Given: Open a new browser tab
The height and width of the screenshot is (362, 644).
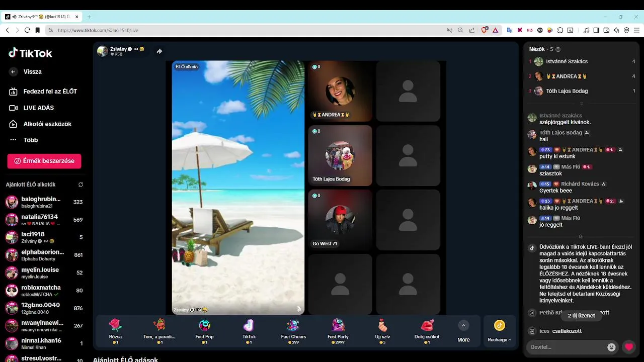Looking at the screenshot, I should click(89, 17).
